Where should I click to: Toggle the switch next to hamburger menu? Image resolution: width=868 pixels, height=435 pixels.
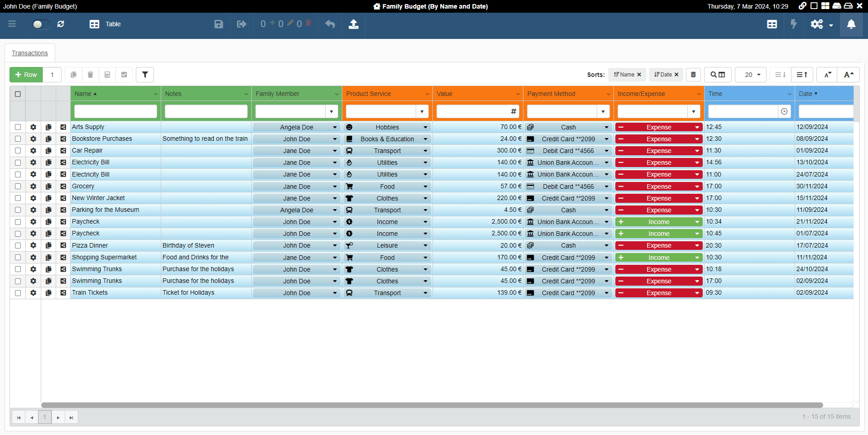point(40,24)
